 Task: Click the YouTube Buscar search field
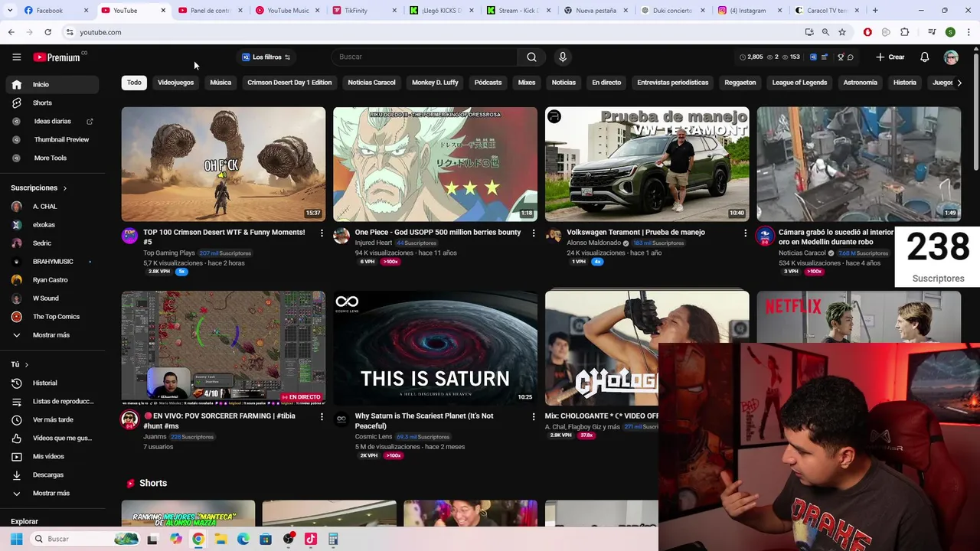click(x=425, y=57)
